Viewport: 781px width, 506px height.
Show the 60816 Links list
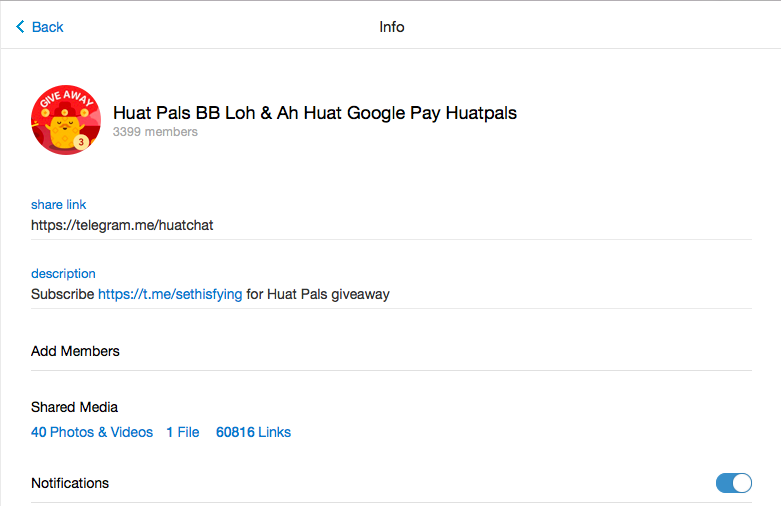[x=253, y=432]
